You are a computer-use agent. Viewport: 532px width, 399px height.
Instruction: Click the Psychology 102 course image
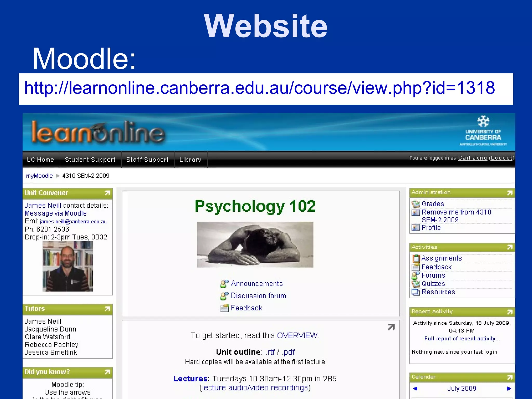click(x=255, y=244)
